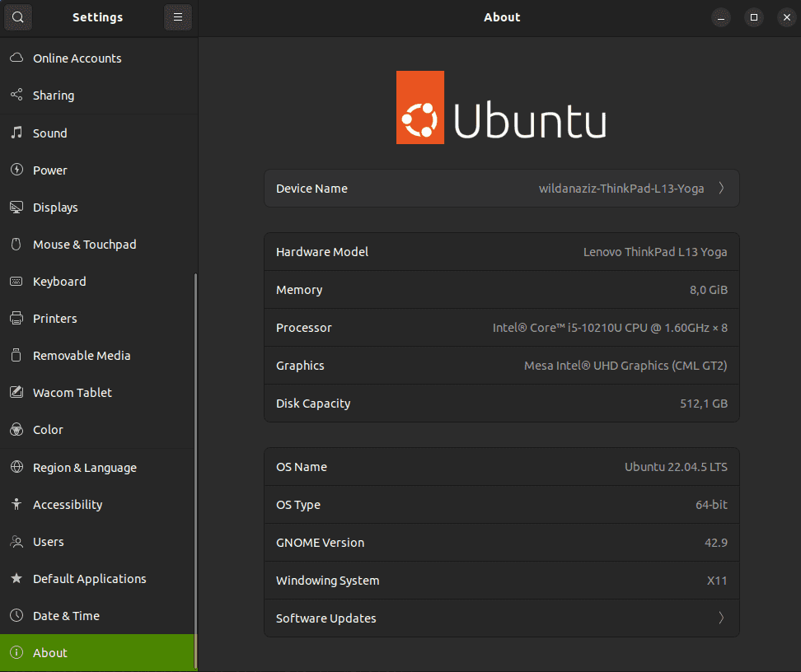Select the Sound music note icon
Viewport: 801px width, 672px height.
click(x=16, y=133)
